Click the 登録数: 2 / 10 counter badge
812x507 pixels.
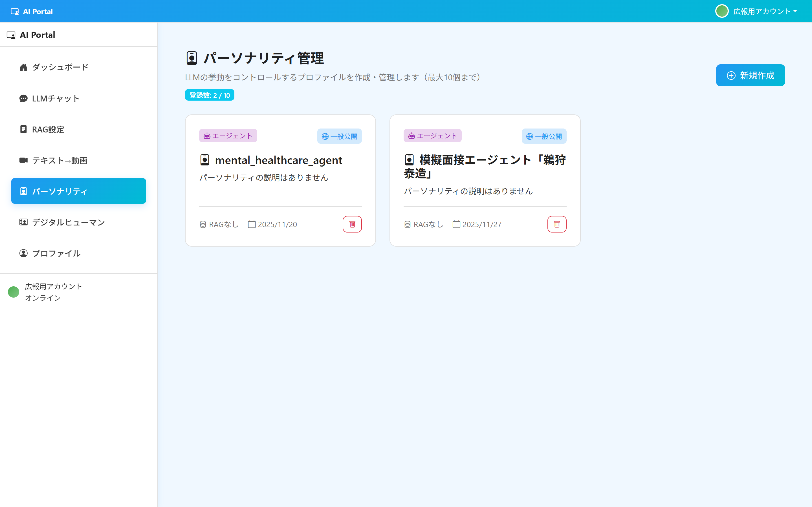pos(209,95)
